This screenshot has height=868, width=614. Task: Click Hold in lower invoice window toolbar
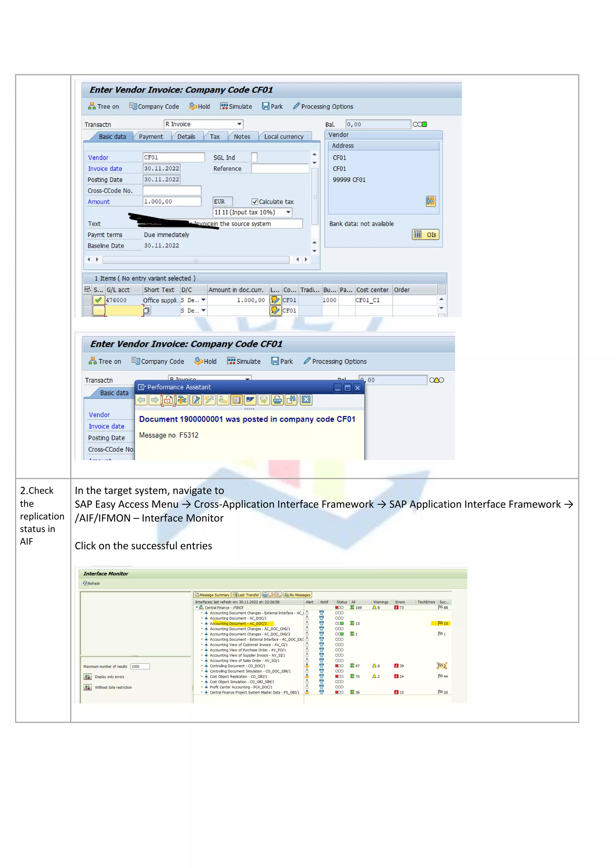(x=206, y=361)
